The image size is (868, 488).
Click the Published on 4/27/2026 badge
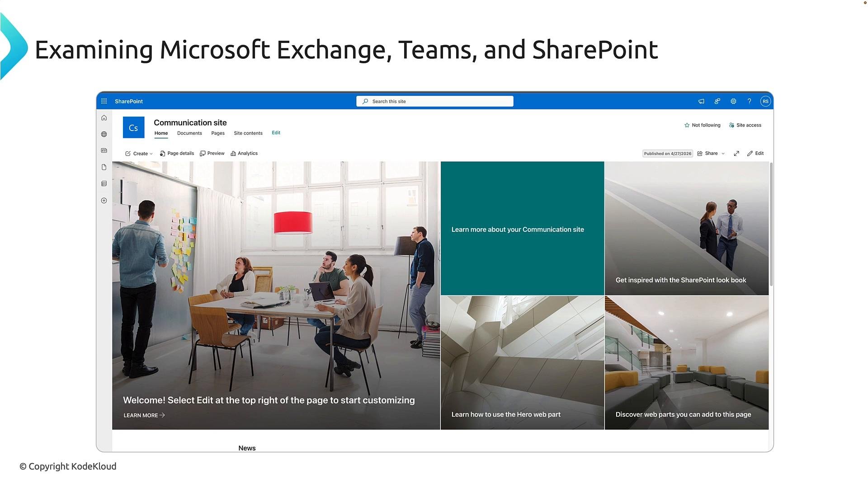tap(668, 154)
